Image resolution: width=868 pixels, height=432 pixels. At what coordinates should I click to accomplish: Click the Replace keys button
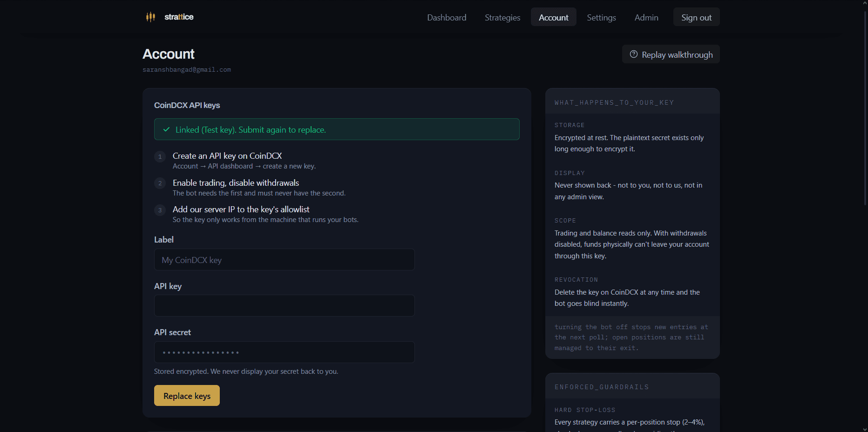point(187,396)
